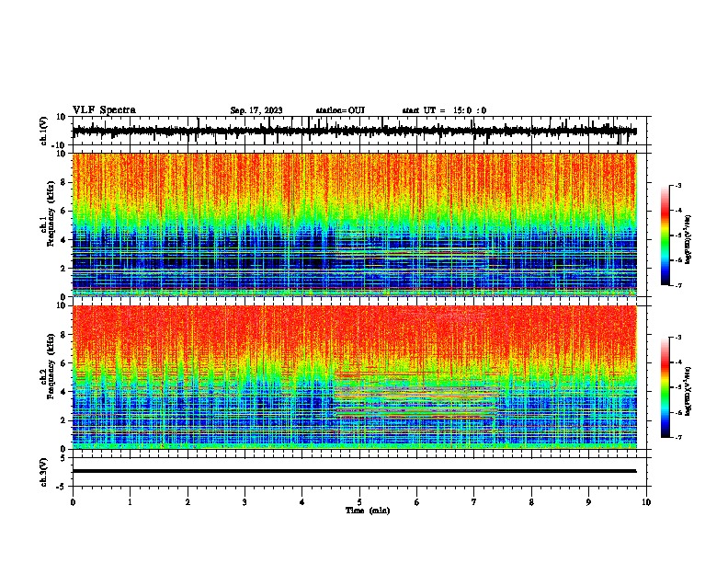Click the ch.1 spectrogram color scale bar
The width and height of the screenshot is (728, 563).
665,236
